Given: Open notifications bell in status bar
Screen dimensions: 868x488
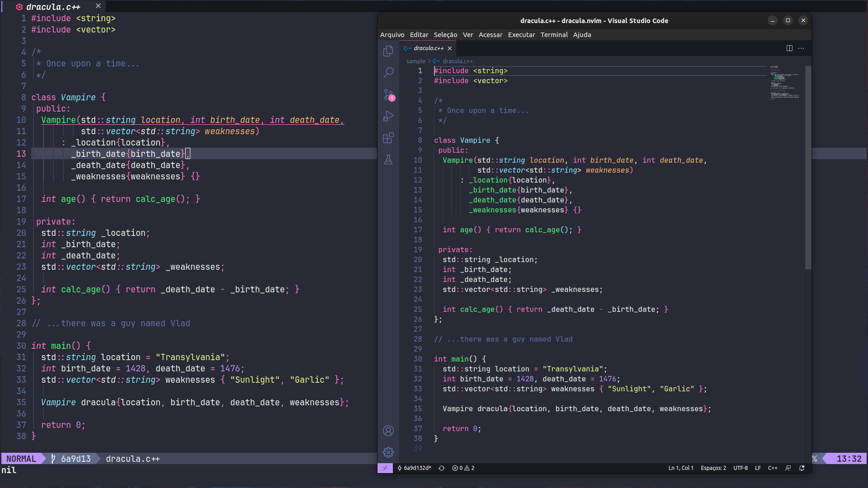Looking at the screenshot, I should [802, 468].
